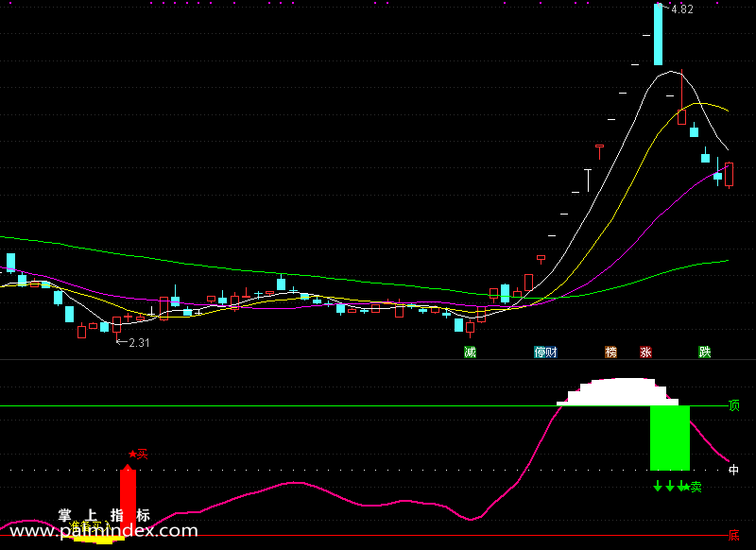Click the 中 level label
The image size is (756, 550).
(x=733, y=470)
